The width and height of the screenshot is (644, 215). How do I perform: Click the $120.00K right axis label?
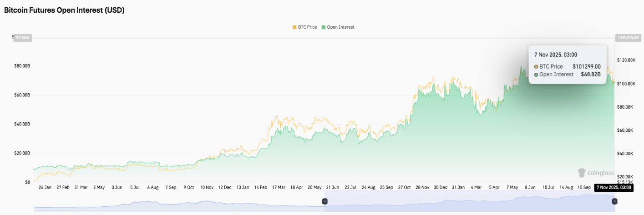[x=627, y=60]
